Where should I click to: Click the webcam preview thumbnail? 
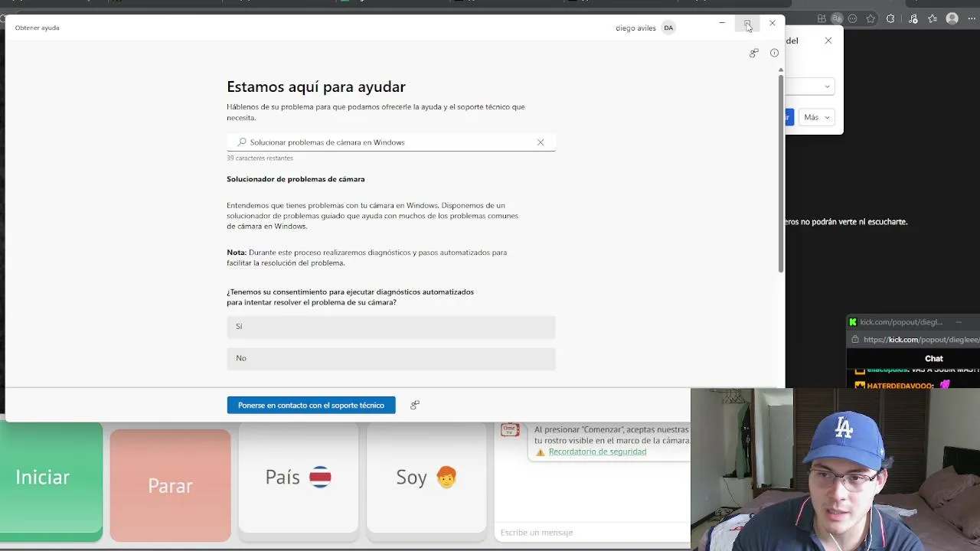click(835, 470)
